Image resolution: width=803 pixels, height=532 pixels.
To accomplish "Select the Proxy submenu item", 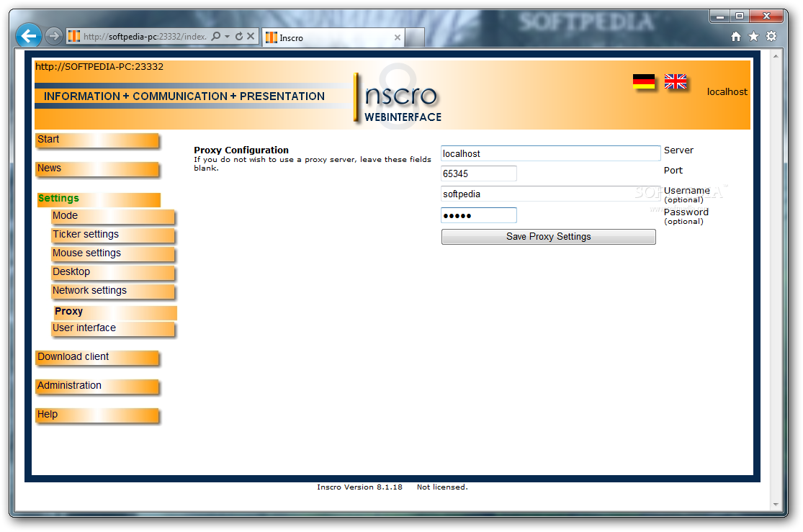I will (x=115, y=312).
